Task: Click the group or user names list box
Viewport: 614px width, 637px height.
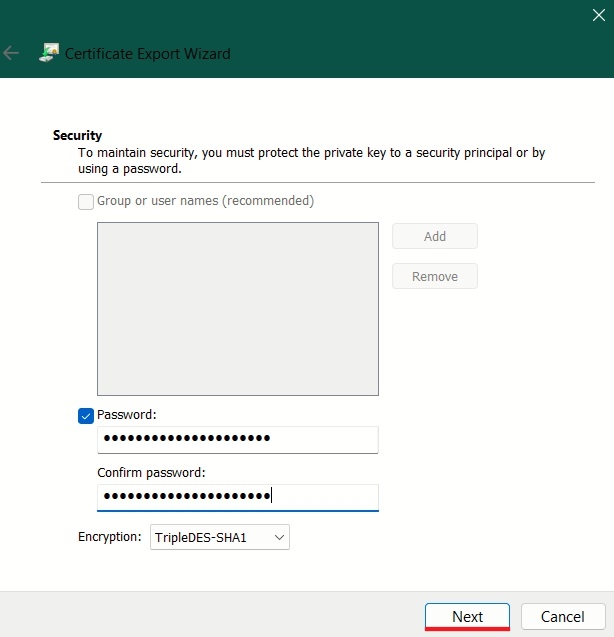Action: tap(238, 309)
